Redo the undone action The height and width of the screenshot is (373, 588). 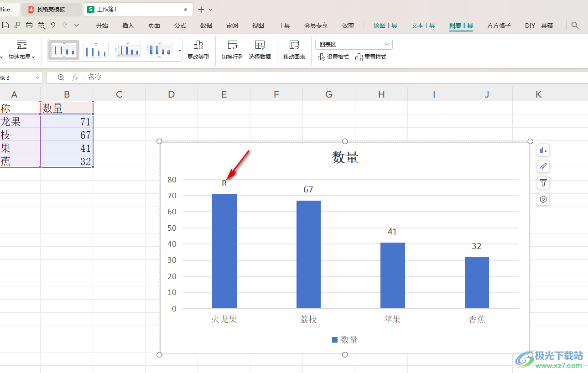point(65,26)
